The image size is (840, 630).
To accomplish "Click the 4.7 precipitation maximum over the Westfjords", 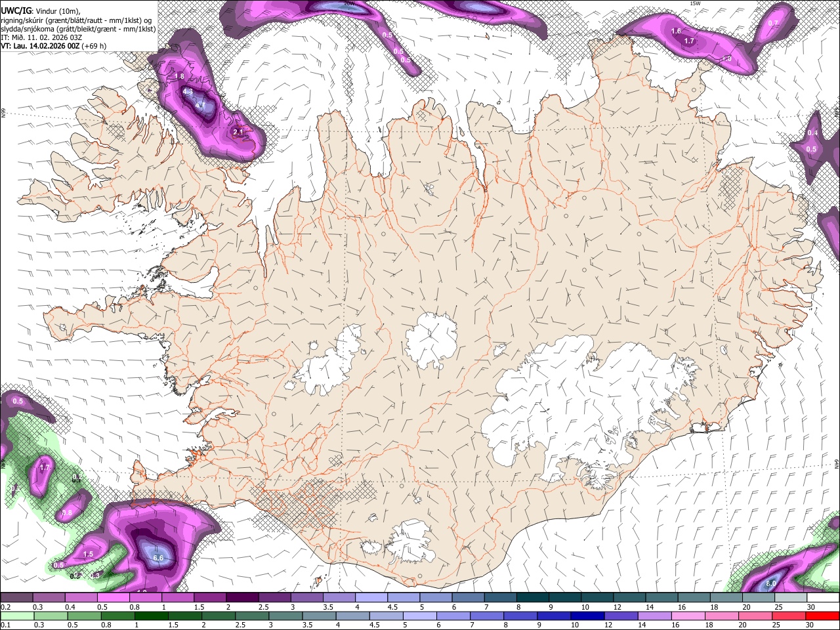I will [200, 104].
